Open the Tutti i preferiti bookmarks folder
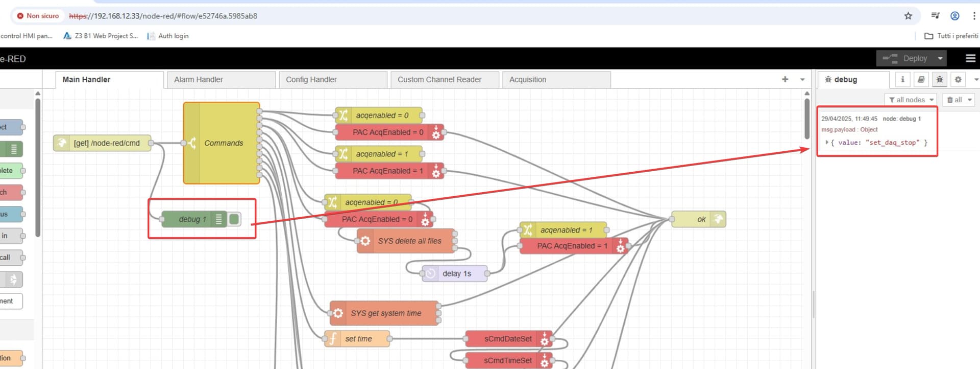This screenshot has width=980, height=369. [951, 36]
